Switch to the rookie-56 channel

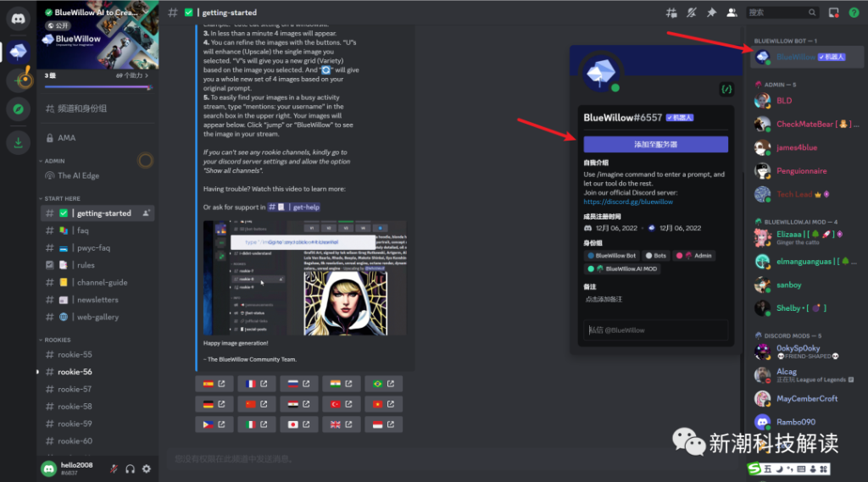click(x=75, y=372)
